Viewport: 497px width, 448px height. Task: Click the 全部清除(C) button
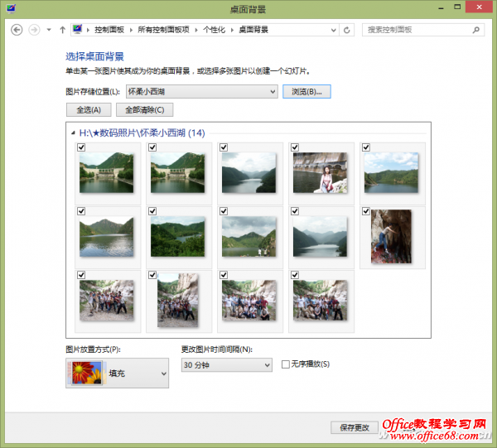coord(144,110)
